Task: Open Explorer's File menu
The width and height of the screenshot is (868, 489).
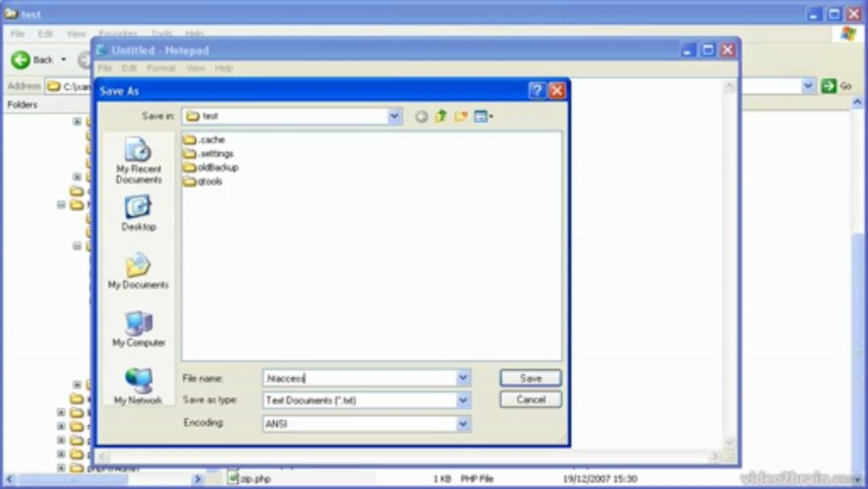Action: 18,34
